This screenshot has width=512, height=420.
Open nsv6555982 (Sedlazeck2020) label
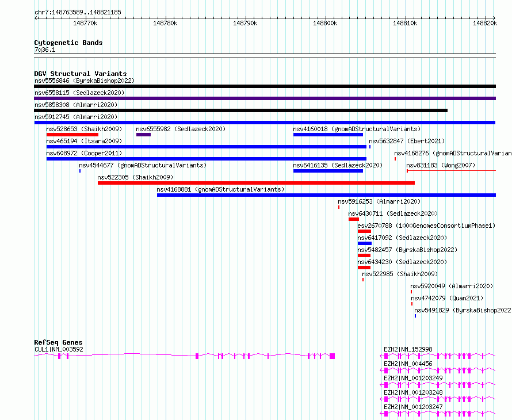click(x=181, y=129)
